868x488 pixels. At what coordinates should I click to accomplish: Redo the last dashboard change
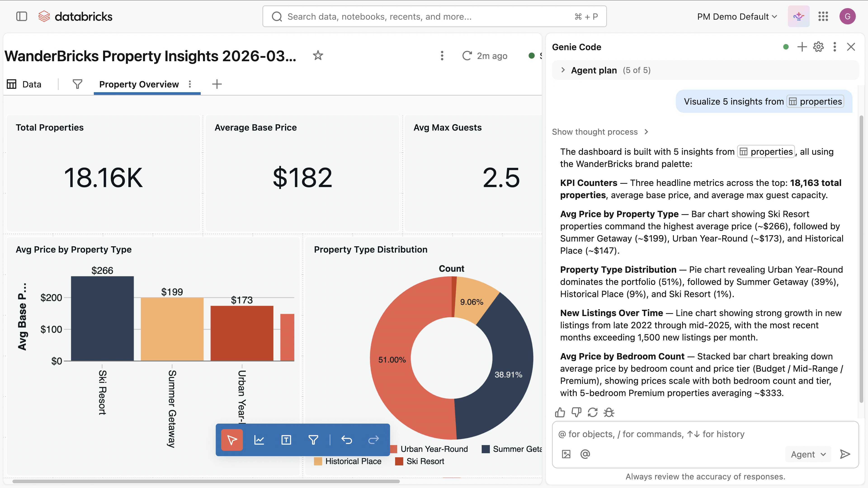click(373, 440)
